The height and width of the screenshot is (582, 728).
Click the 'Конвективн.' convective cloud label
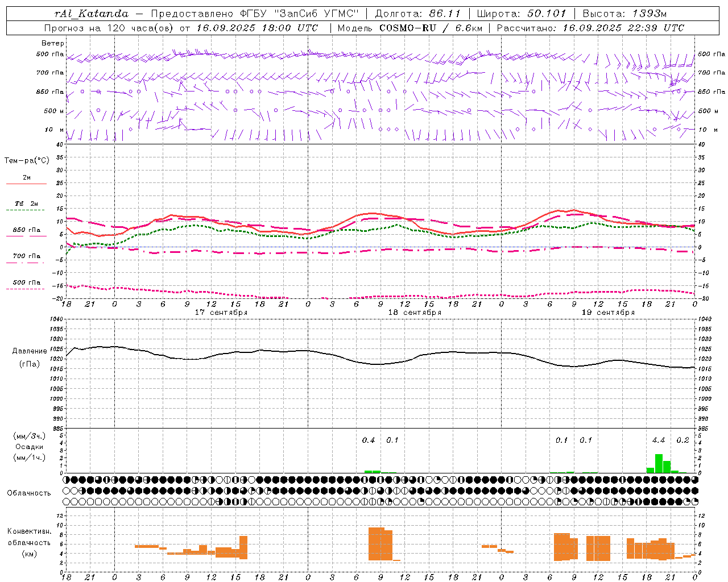click(29, 531)
